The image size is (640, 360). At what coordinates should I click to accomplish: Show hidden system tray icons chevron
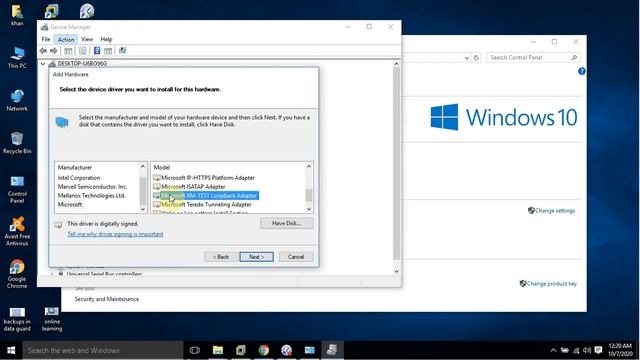click(553, 350)
